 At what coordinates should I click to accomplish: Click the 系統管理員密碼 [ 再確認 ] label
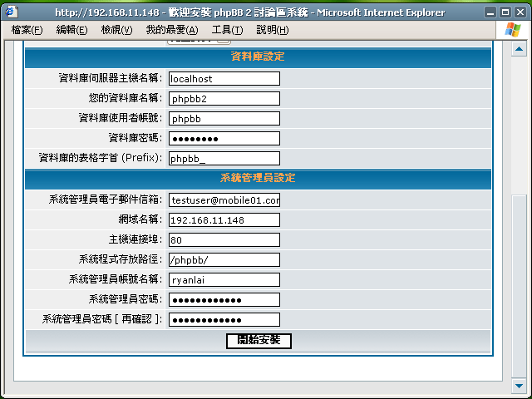tap(101, 319)
